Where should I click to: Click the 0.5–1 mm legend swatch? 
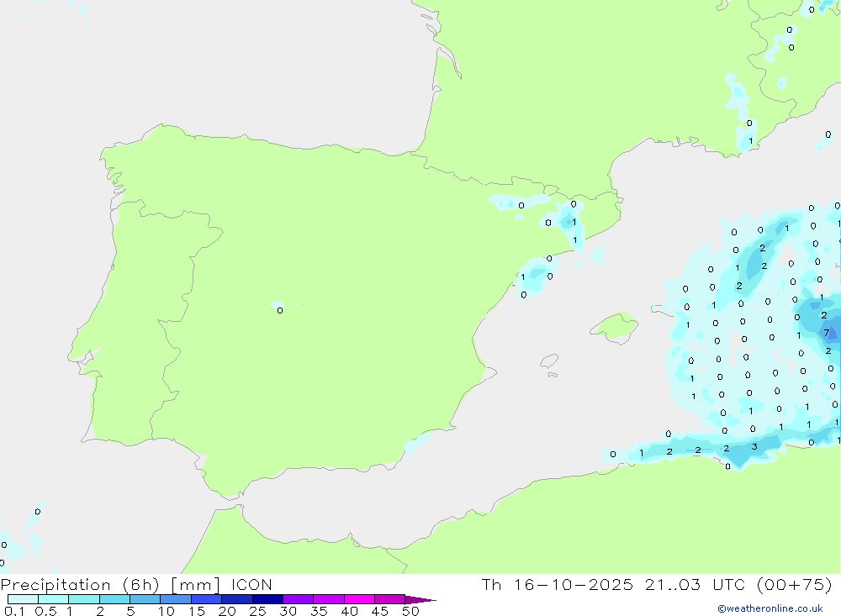pyautogui.click(x=54, y=599)
